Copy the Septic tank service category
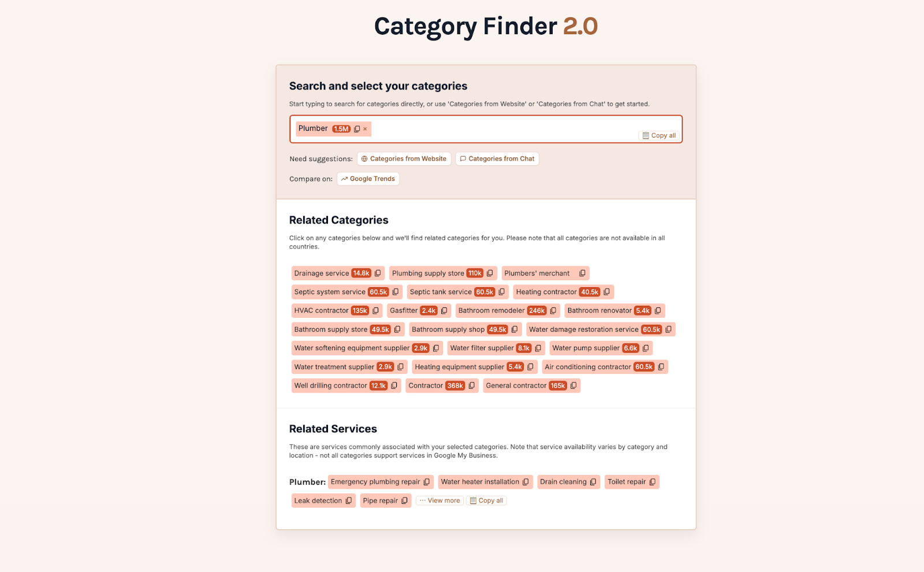This screenshot has height=572, width=924. (501, 292)
